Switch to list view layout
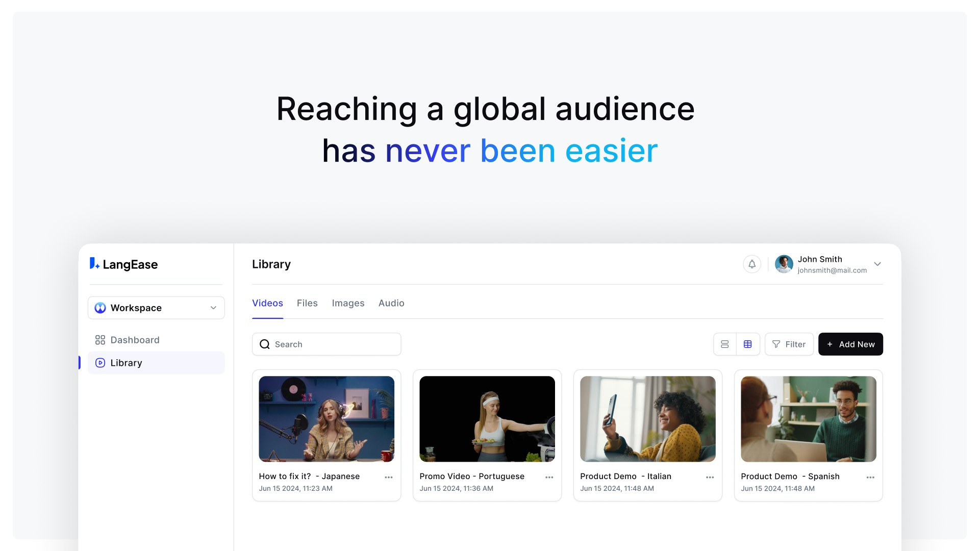 tap(725, 344)
